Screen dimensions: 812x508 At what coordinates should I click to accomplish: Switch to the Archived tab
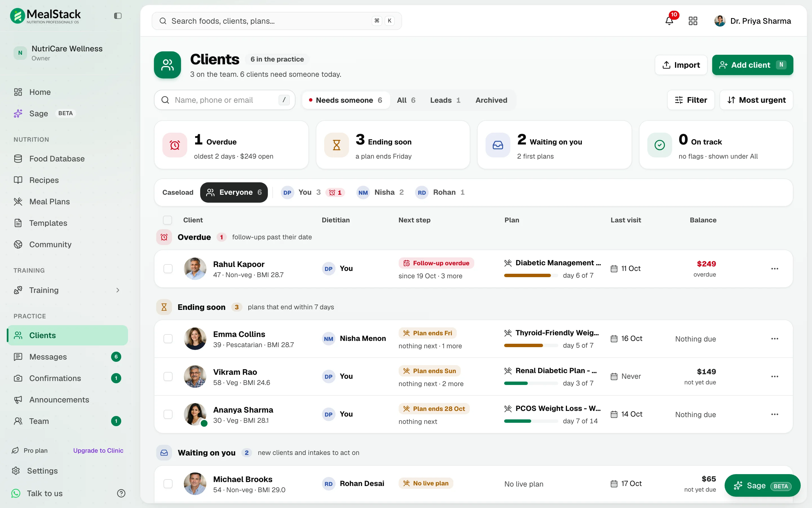coord(491,100)
